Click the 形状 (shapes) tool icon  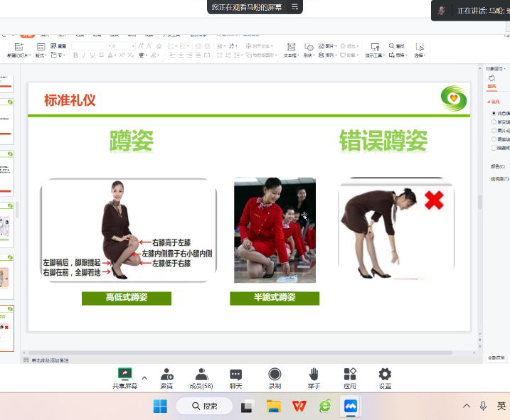309,47
